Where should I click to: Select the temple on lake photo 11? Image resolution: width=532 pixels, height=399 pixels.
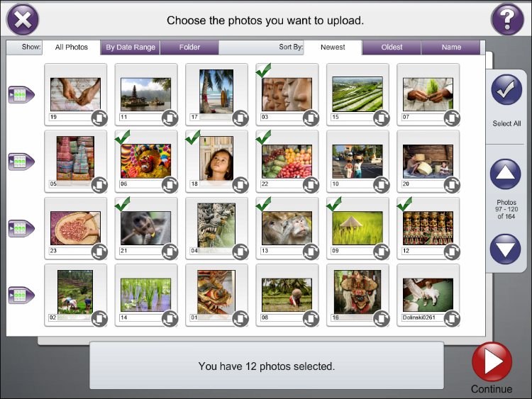coord(146,94)
